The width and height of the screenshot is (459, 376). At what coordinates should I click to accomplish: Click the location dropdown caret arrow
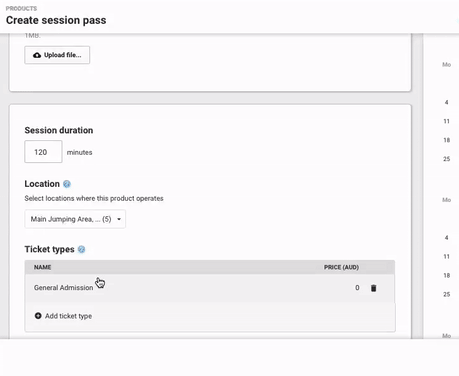pyautogui.click(x=119, y=219)
